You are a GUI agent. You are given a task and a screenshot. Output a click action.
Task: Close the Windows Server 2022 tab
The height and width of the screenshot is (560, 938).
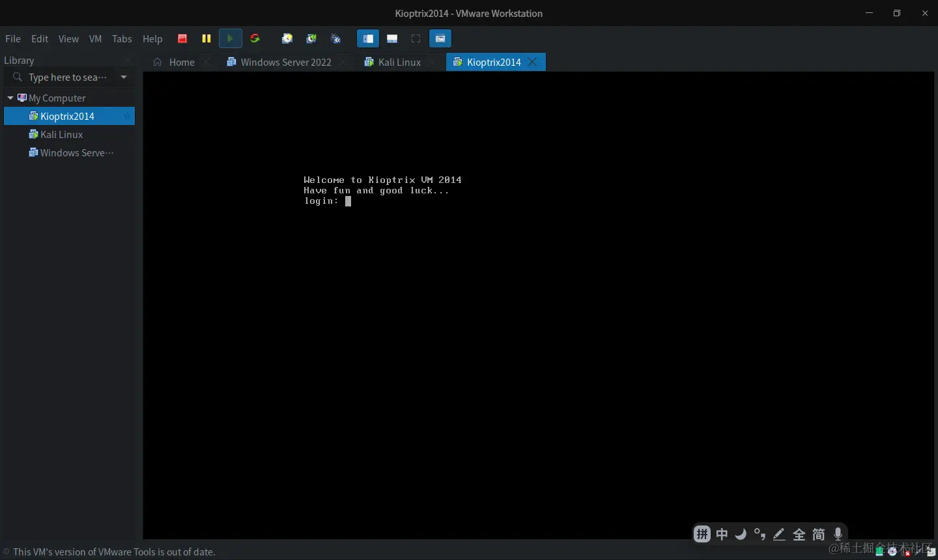pos(343,62)
